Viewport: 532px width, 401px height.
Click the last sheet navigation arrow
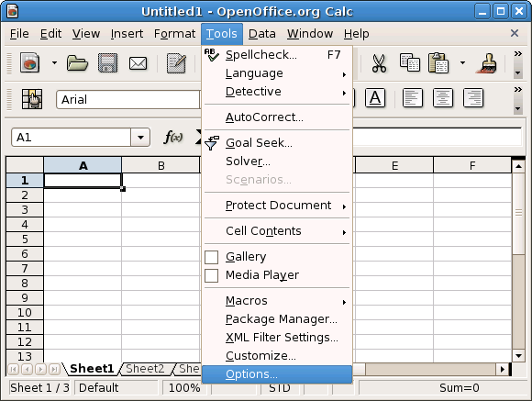pos(54,369)
